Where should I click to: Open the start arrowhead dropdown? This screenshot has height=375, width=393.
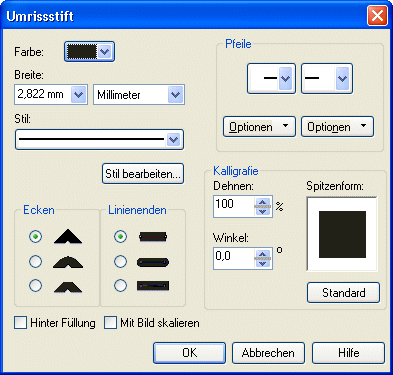point(285,79)
